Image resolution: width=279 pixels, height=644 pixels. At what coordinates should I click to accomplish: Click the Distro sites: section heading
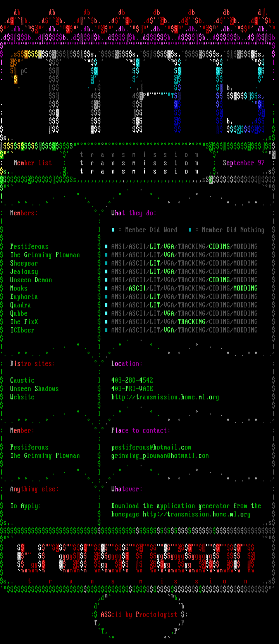(33, 364)
